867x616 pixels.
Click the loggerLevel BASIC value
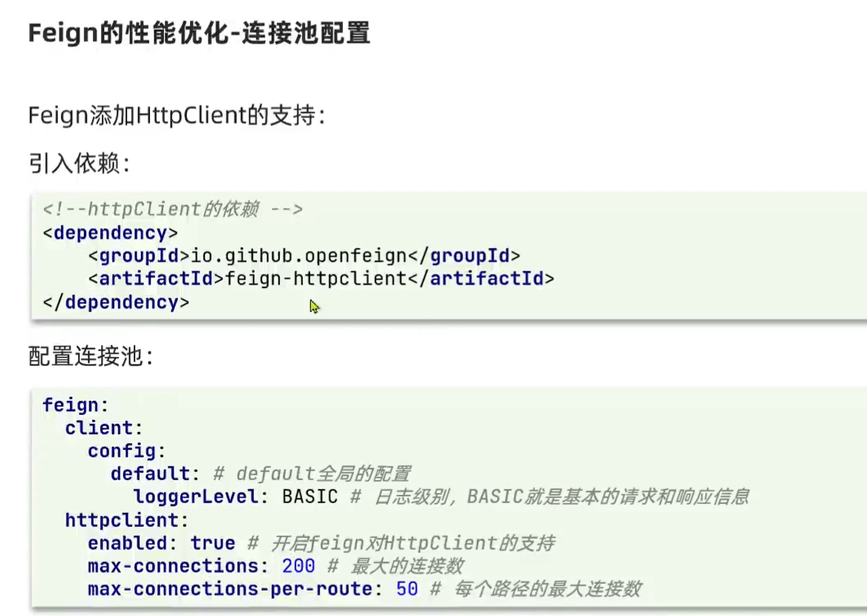tap(310, 497)
